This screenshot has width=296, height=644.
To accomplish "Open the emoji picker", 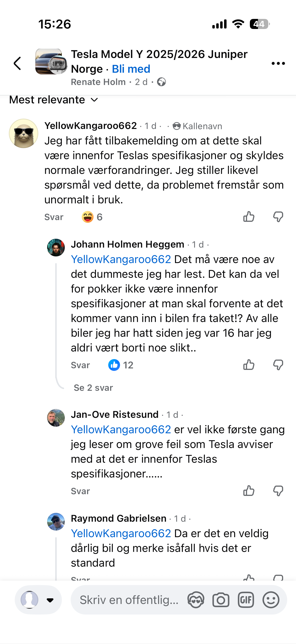I will point(271,600).
